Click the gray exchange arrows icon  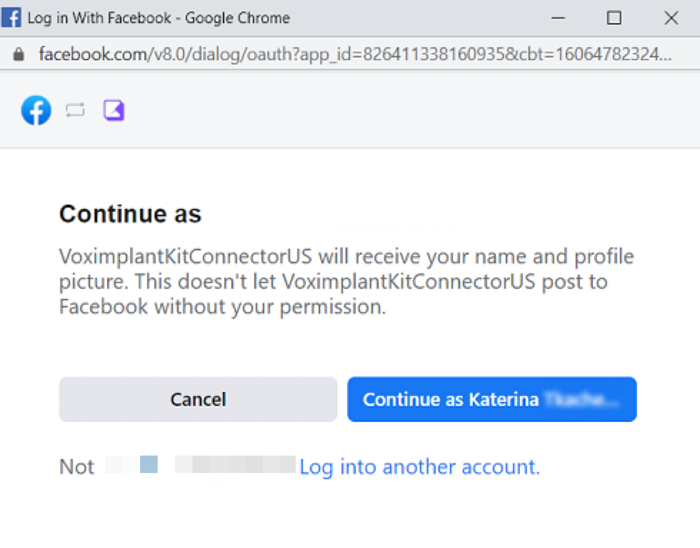tap(75, 110)
